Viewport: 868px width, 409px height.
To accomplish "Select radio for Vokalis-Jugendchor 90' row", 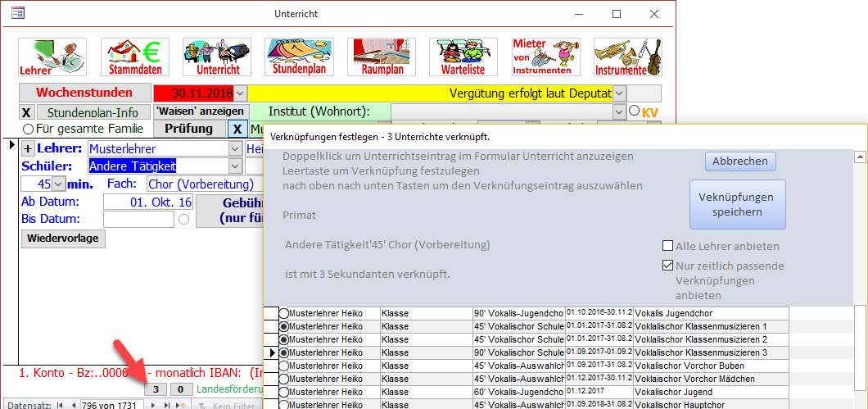I will (x=284, y=314).
